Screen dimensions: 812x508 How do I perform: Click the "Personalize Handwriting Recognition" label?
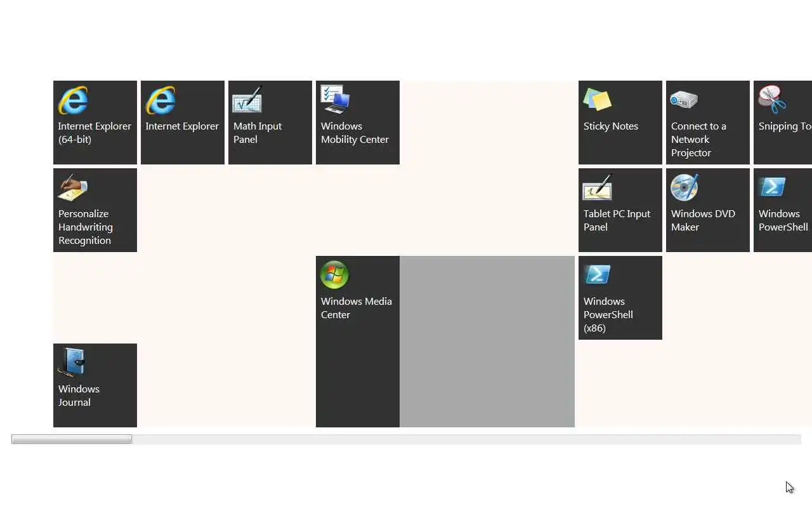pyautogui.click(x=86, y=227)
